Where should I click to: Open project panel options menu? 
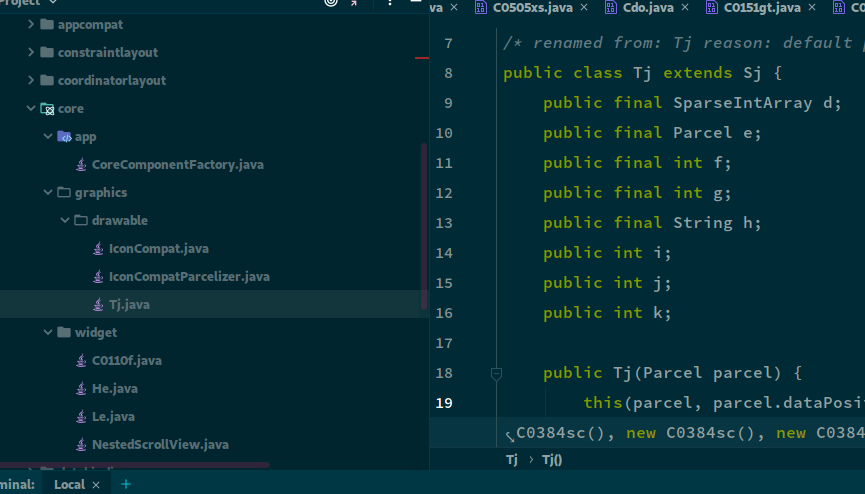[389, 2]
